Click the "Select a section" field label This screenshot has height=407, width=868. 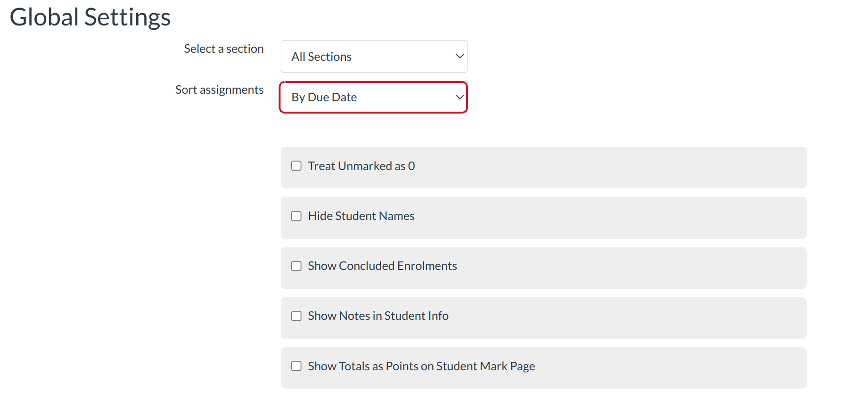(x=224, y=49)
